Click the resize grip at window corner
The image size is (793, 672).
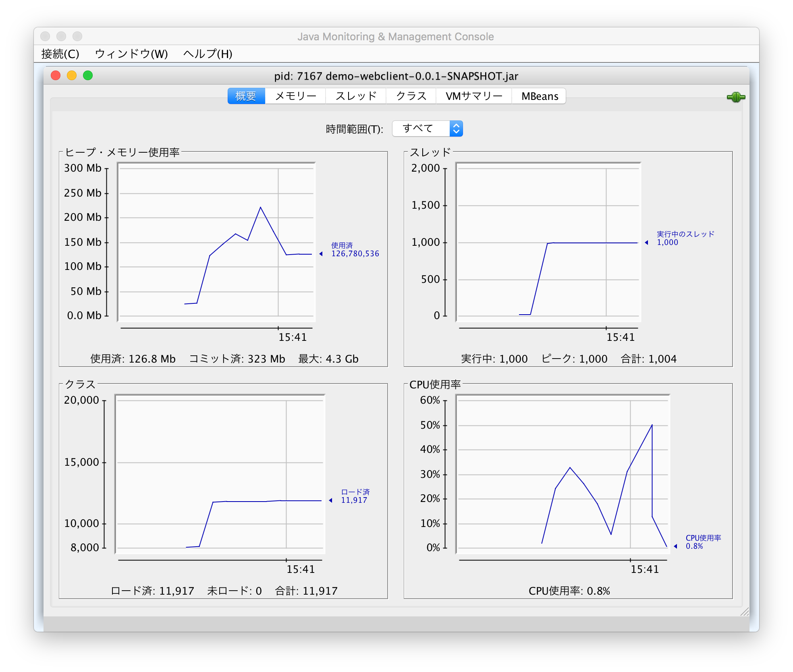[x=745, y=612]
